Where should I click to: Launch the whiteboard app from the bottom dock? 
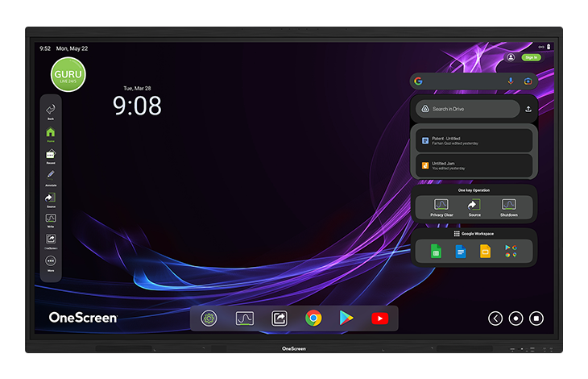point(245,319)
